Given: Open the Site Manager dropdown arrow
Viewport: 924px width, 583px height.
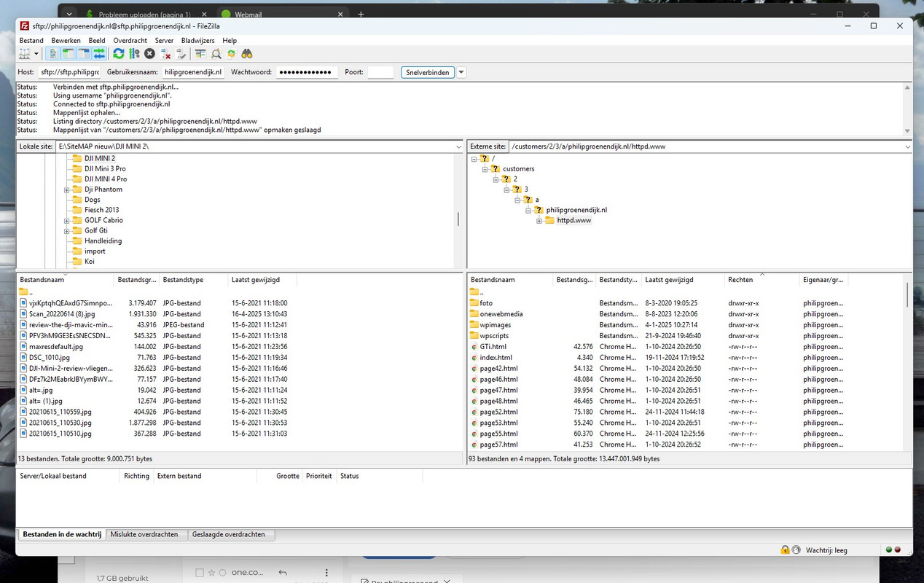Looking at the screenshot, I should point(36,54).
